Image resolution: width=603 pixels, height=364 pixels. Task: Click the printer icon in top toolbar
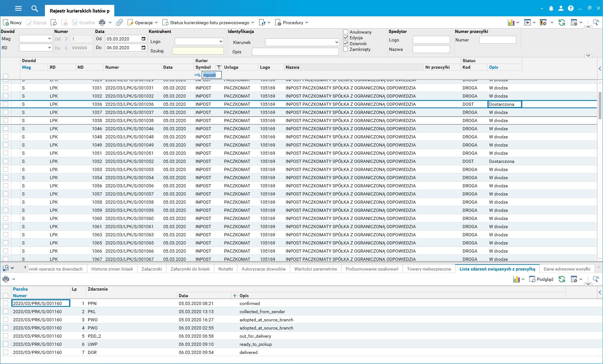[102, 23]
